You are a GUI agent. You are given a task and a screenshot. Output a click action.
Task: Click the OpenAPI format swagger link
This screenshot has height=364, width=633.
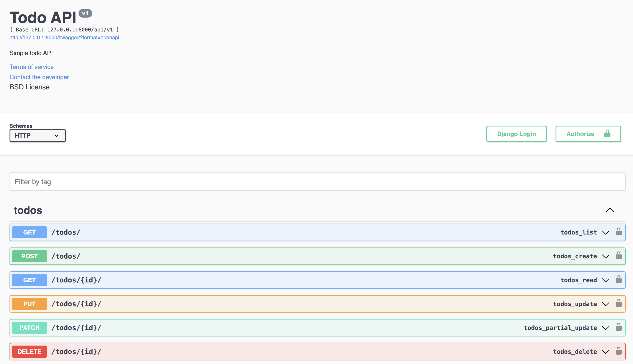[x=64, y=37]
